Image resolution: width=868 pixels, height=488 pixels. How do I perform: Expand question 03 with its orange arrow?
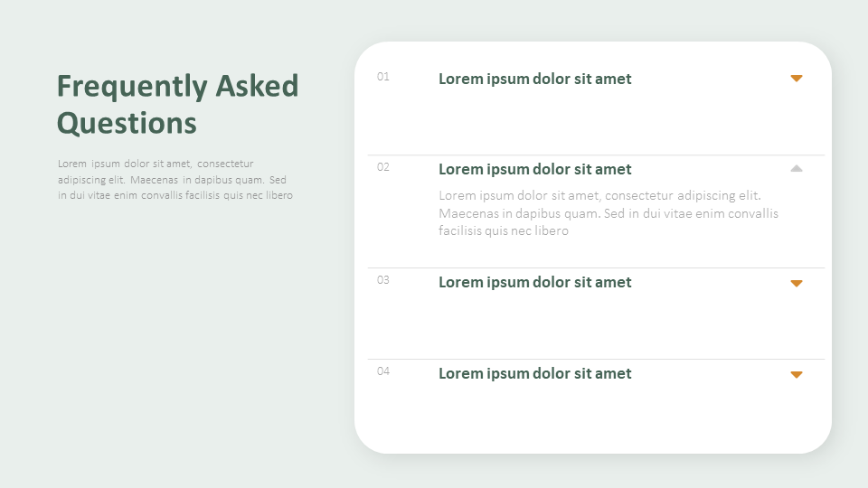[797, 283]
